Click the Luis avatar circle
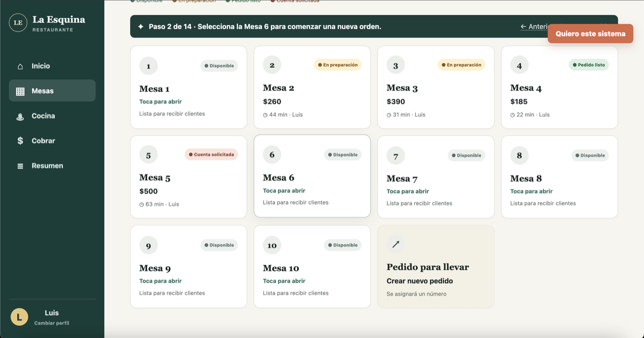The width and height of the screenshot is (644, 338). click(x=19, y=317)
